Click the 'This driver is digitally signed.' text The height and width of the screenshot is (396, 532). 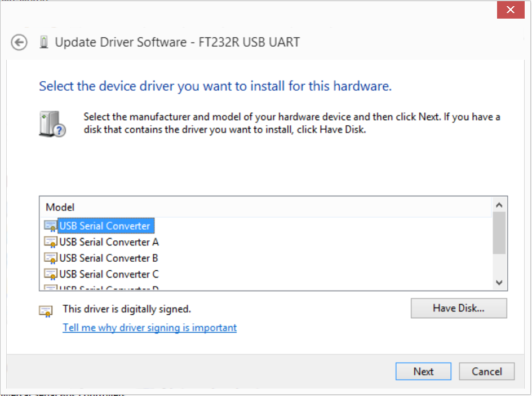(x=127, y=309)
